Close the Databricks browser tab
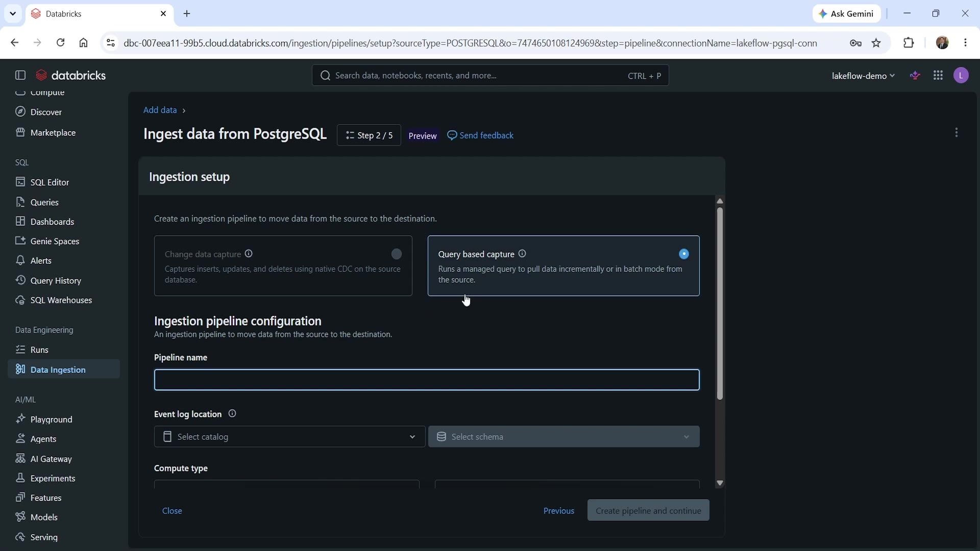 tap(163, 14)
